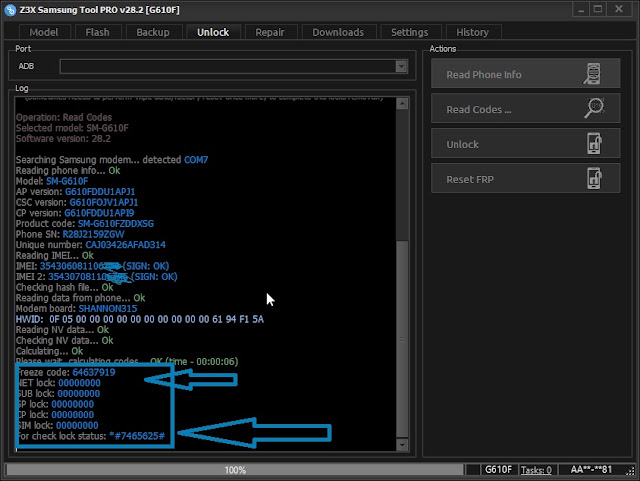640x481 pixels.
Task: Click the 100% progress bar
Action: [x=235, y=470]
